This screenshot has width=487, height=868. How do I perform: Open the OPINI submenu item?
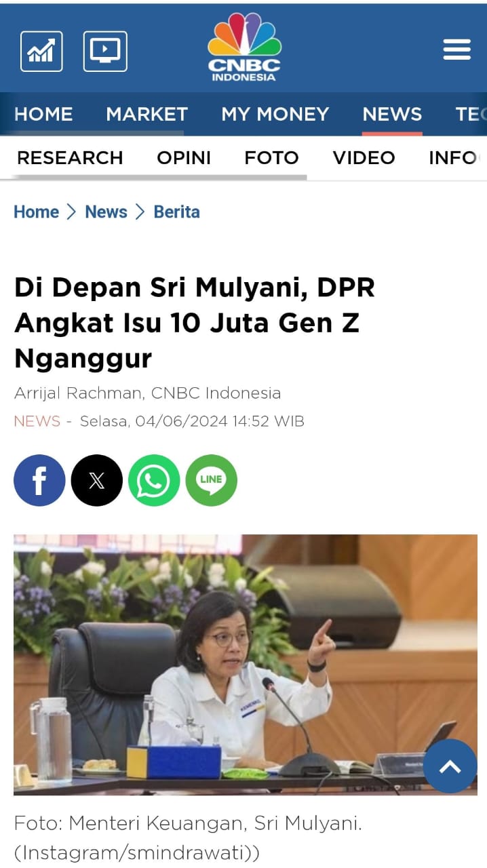(184, 158)
